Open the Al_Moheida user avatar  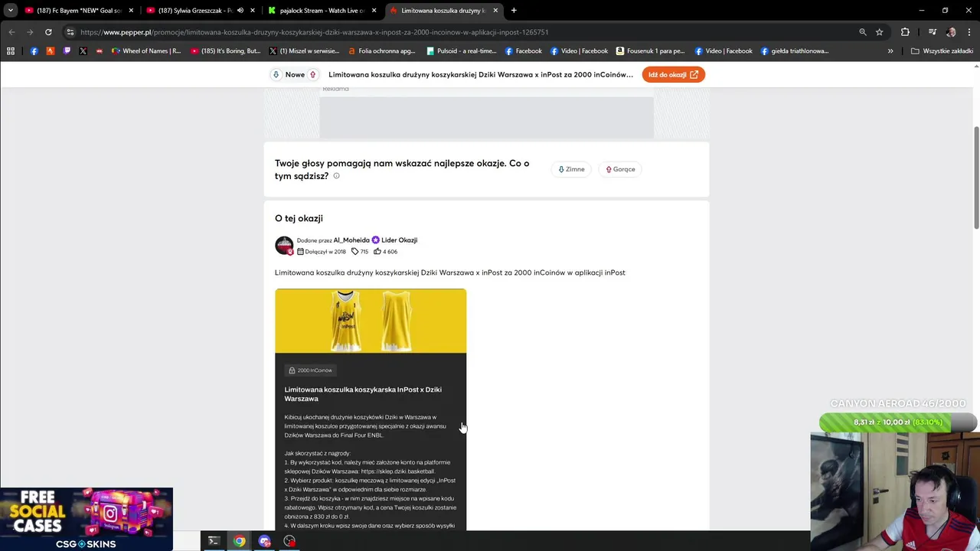point(284,246)
